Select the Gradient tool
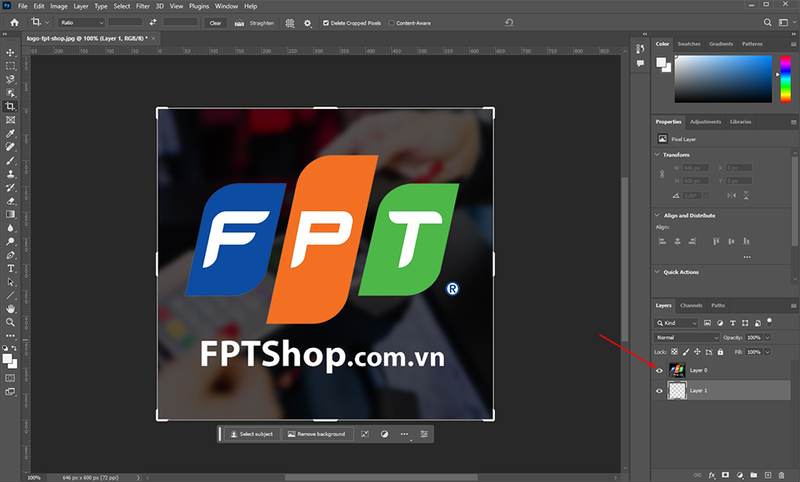The width and height of the screenshot is (800, 482). pos(10,214)
